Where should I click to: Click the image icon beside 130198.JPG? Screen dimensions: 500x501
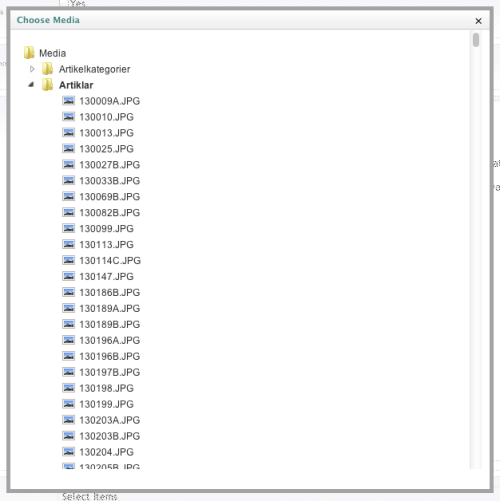tap(68, 388)
